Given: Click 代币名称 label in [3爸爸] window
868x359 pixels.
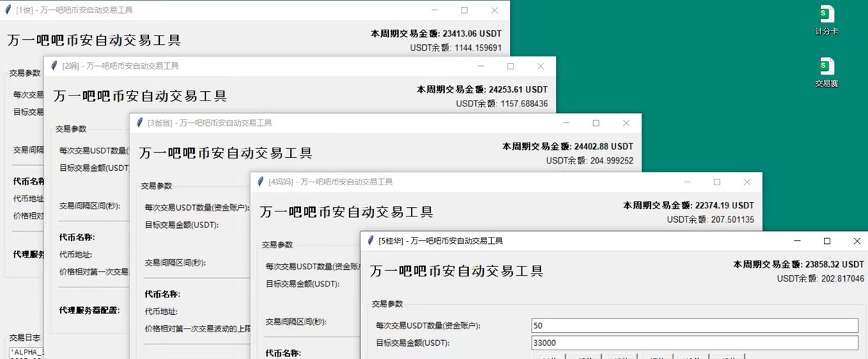Looking at the screenshot, I should (161, 295).
